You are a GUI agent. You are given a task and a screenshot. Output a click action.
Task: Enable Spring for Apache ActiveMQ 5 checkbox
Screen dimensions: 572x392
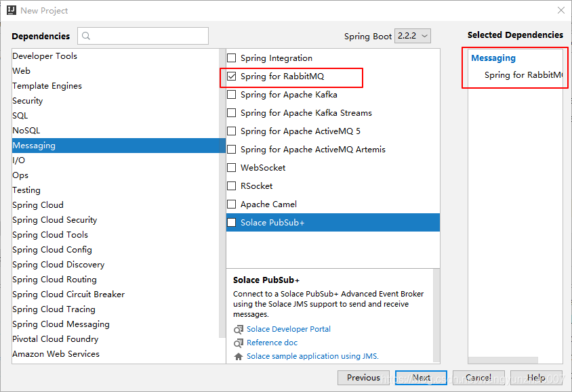click(x=232, y=131)
